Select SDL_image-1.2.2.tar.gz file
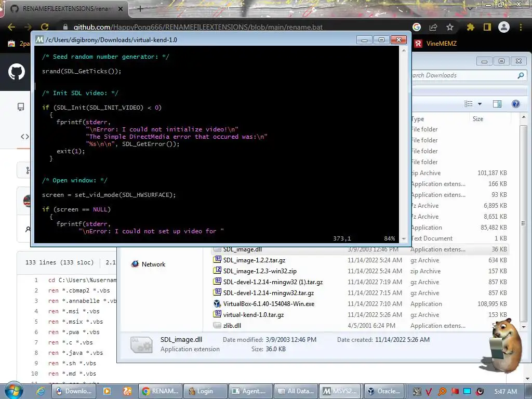532x399 pixels. (x=254, y=260)
